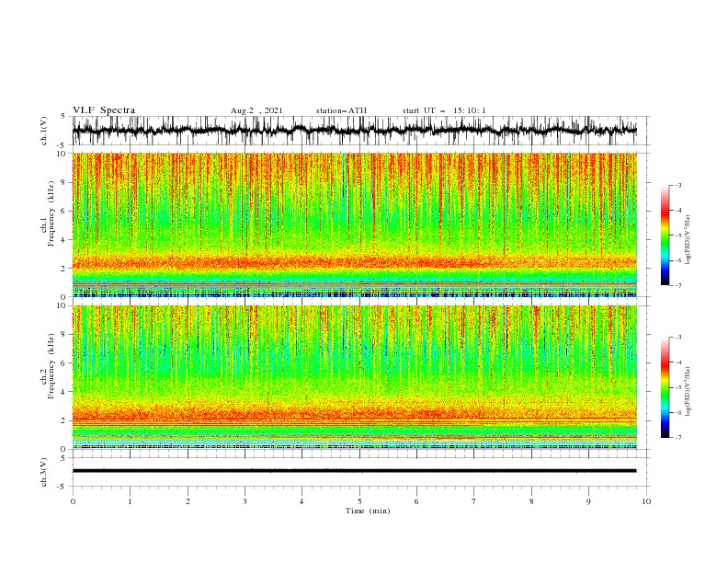Click the "-7" tick on ch.1 colorbar
This screenshot has height=563, width=728.
678,286
